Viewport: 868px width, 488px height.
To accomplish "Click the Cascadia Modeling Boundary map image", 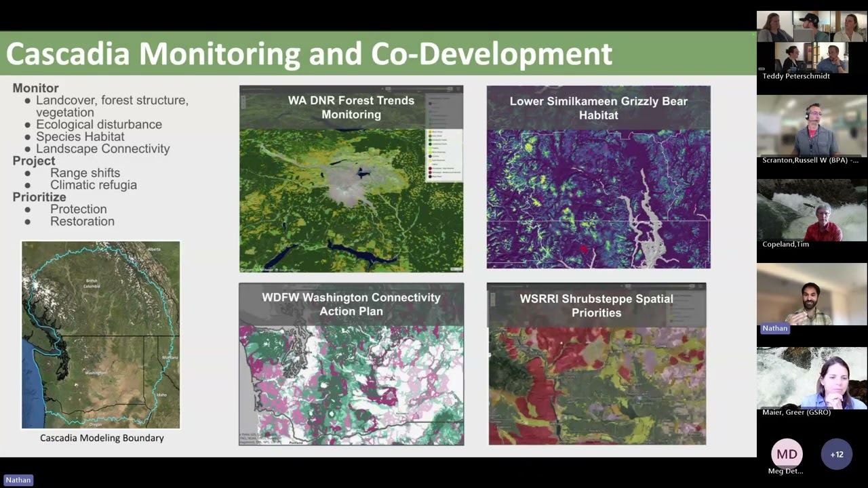I will point(101,335).
